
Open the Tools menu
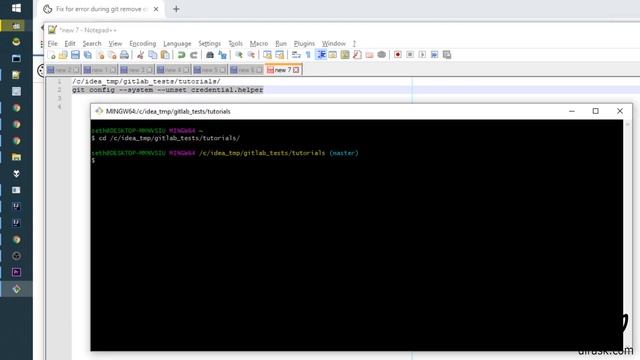236,43
